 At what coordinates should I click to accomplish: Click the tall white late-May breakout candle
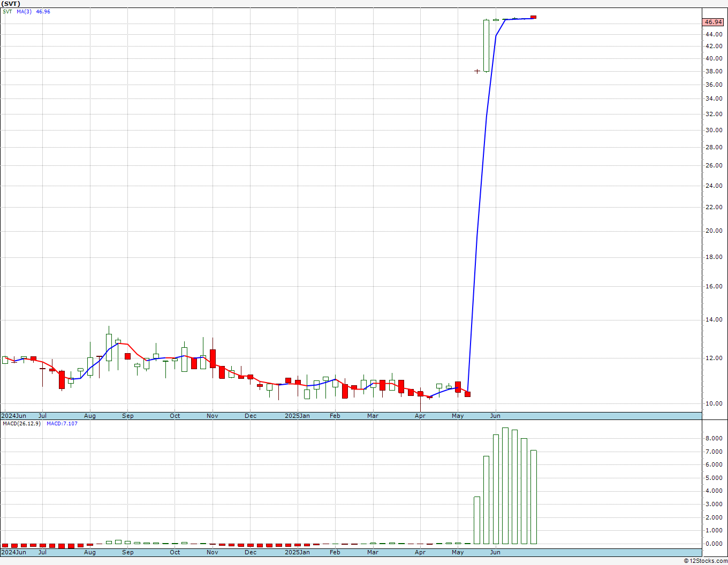(x=486, y=45)
